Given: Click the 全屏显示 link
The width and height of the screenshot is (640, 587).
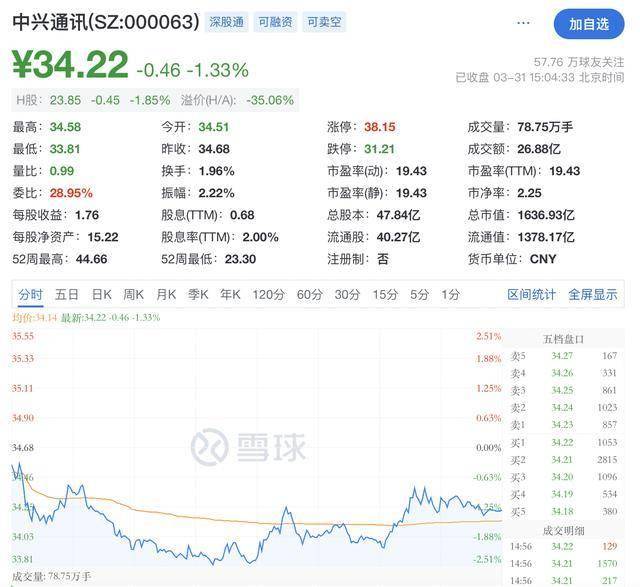Looking at the screenshot, I should (x=593, y=294).
